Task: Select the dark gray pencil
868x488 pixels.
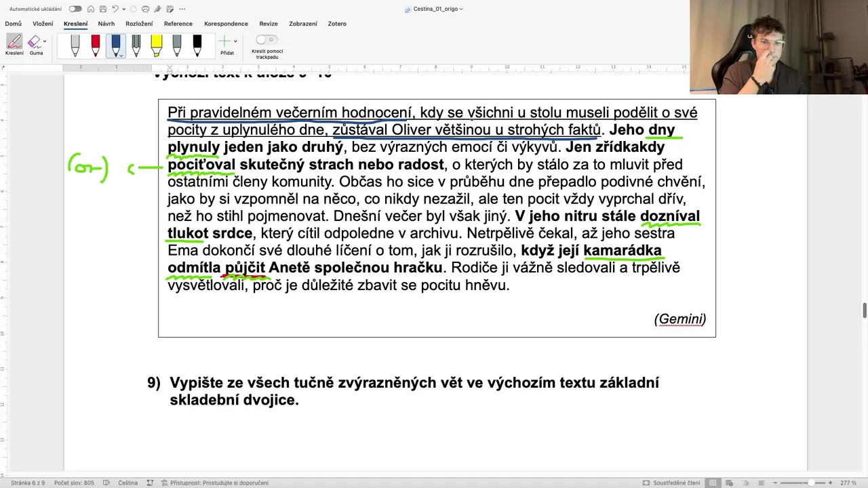Action: (136, 45)
